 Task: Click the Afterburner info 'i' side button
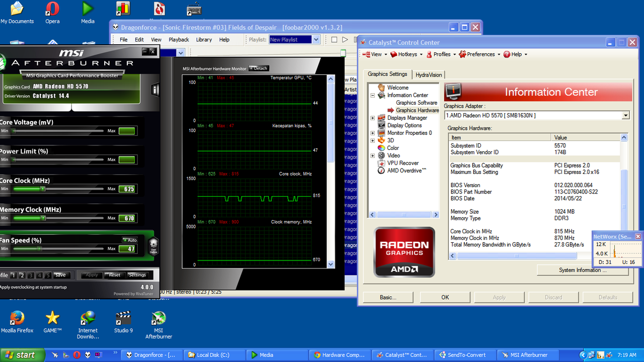pos(155,90)
